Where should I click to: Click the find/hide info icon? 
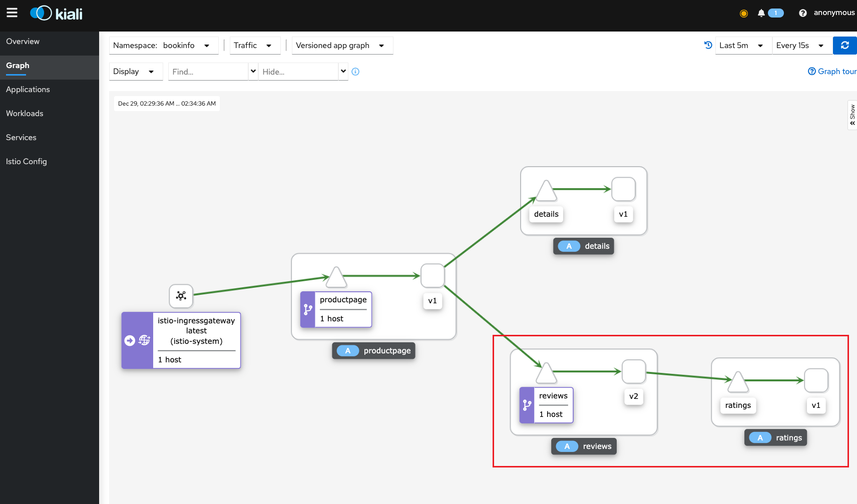(355, 72)
